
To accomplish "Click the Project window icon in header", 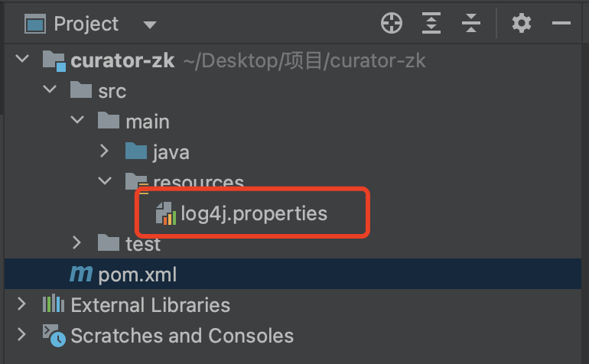I will point(35,24).
